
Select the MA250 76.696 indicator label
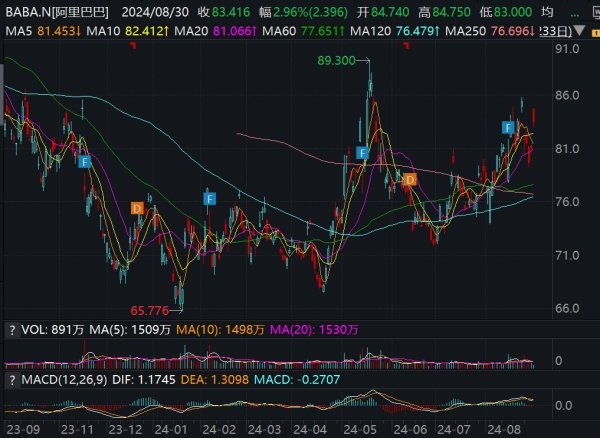click(490, 31)
